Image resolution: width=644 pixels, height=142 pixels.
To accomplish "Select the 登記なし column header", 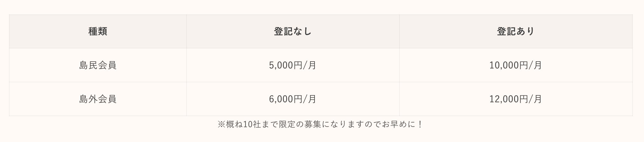I will [293, 31].
